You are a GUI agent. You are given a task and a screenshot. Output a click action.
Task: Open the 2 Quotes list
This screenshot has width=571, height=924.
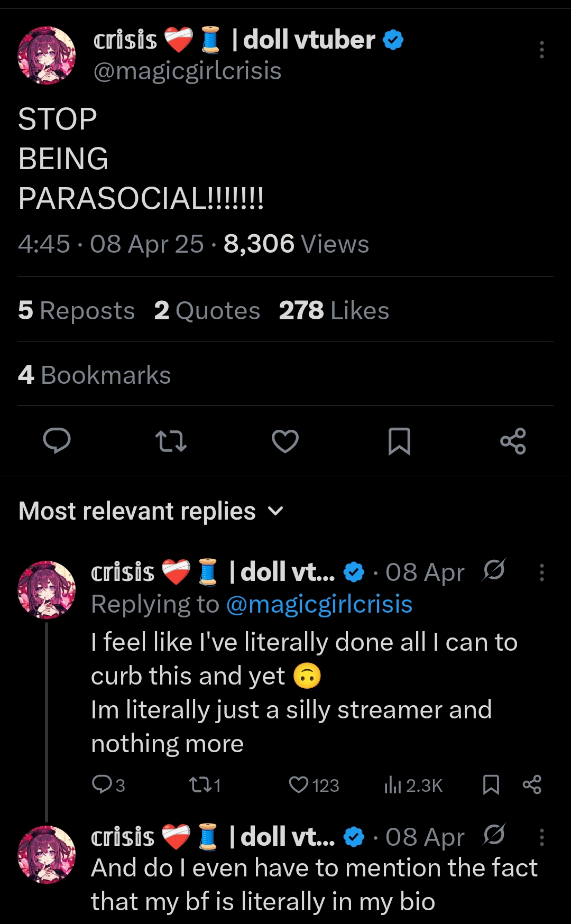pos(207,310)
